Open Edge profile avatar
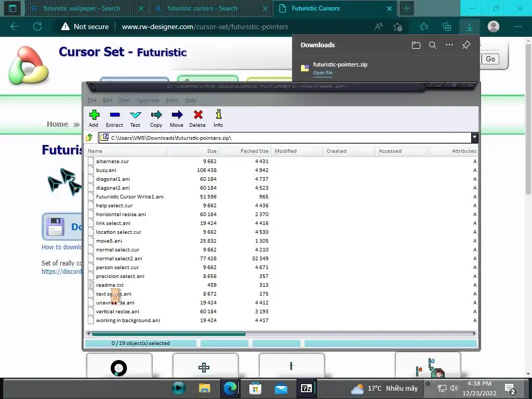Screen dimensions: 532x399 (x=494, y=26)
